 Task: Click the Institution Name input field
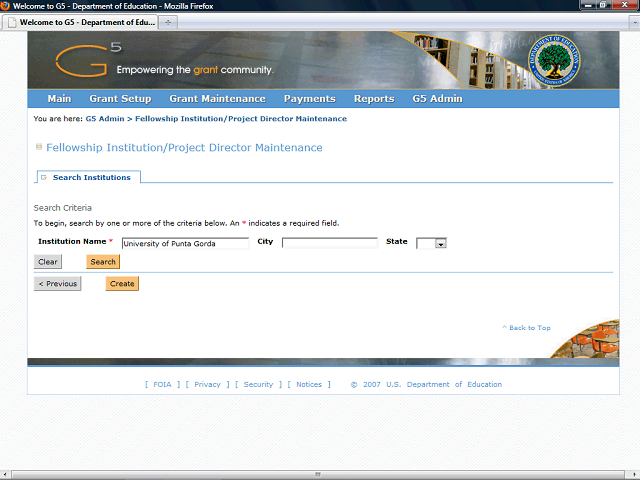click(x=185, y=243)
